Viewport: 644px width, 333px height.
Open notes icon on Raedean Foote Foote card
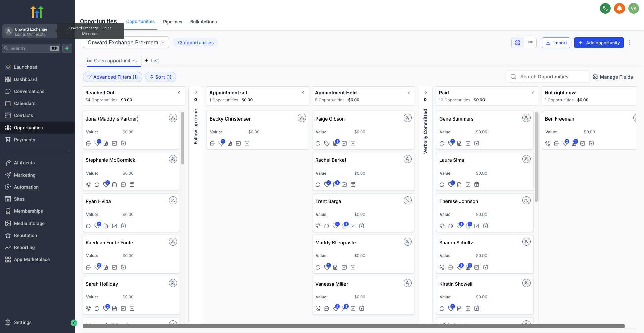pyautogui.click(x=106, y=267)
